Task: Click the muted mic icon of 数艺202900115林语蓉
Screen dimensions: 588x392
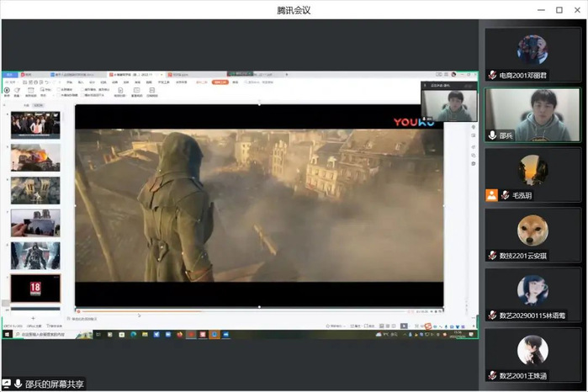Action: (492, 315)
